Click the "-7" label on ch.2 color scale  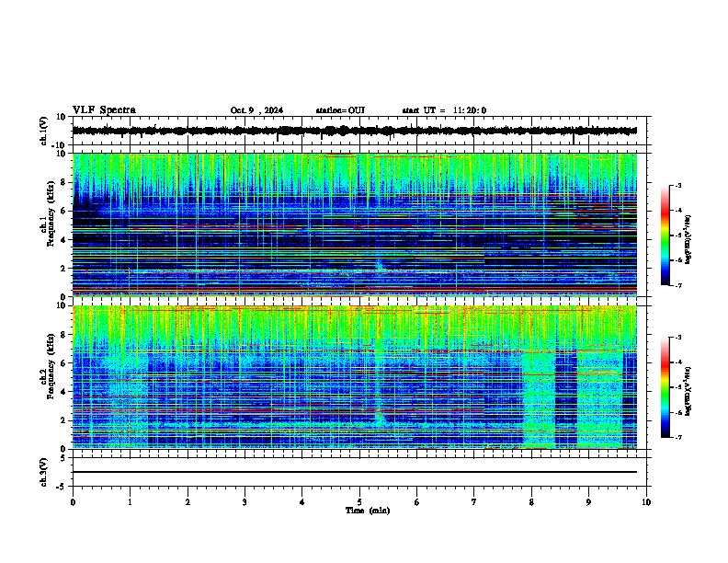(x=678, y=438)
